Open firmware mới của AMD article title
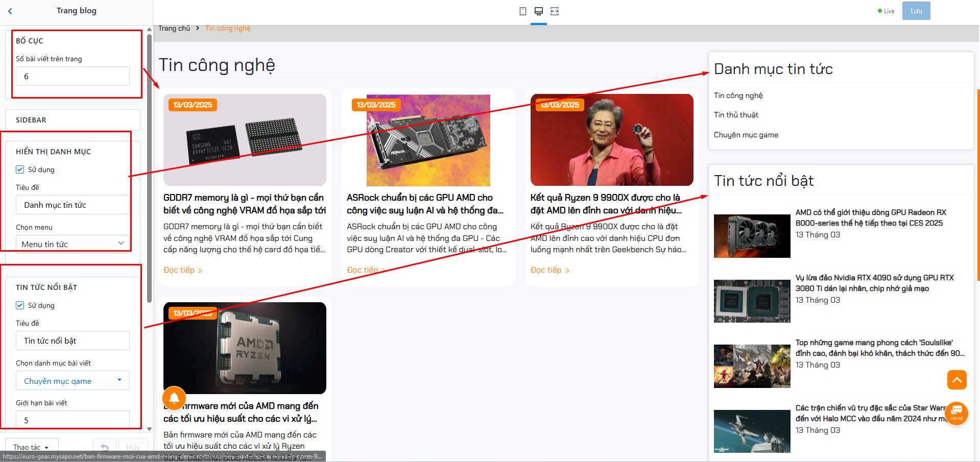The width and height of the screenshot is (980, 462). (241, 412)
